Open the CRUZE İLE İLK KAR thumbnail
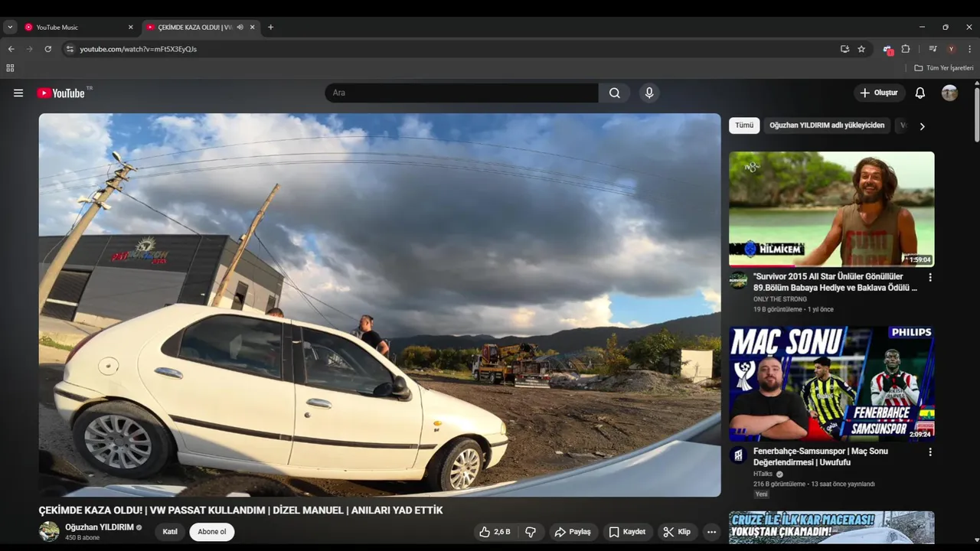The width and height of the screenshot is (980, 551). click(831, 527)
